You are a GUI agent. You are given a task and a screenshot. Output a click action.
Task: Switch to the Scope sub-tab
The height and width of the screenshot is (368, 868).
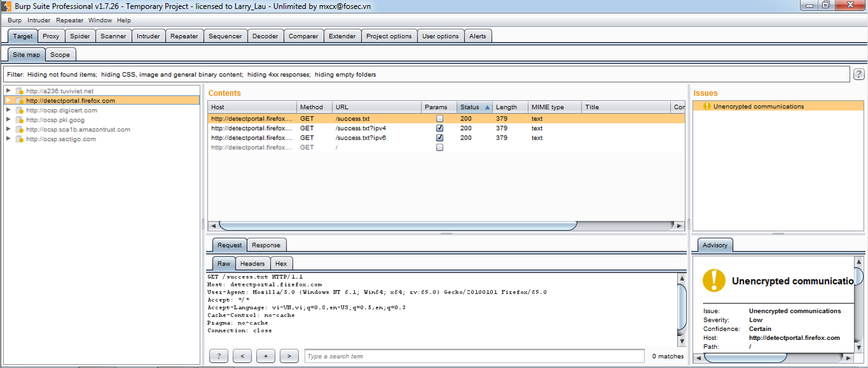pyautogui.click(x=60, y=55)
